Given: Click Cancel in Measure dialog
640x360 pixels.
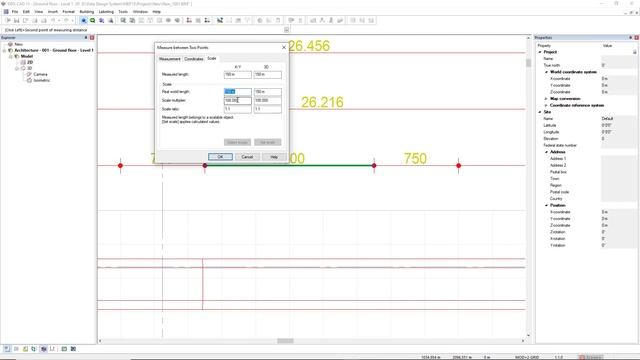Looking at the screenshot, I should (x=247, y=157).
